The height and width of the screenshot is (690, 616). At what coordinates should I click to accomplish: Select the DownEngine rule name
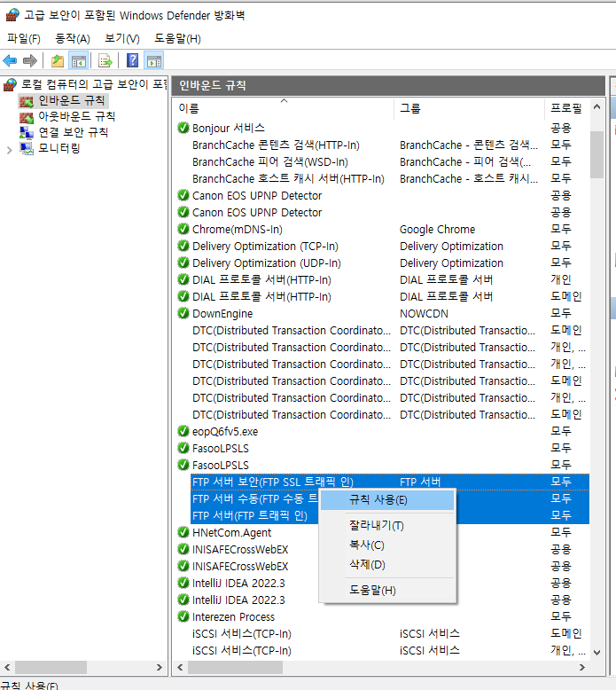click(222, 313)
